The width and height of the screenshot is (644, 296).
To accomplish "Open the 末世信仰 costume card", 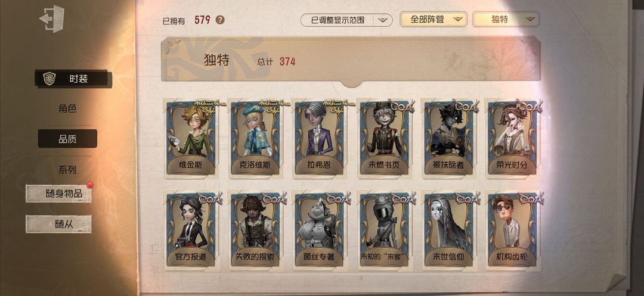I will (448, 230).
